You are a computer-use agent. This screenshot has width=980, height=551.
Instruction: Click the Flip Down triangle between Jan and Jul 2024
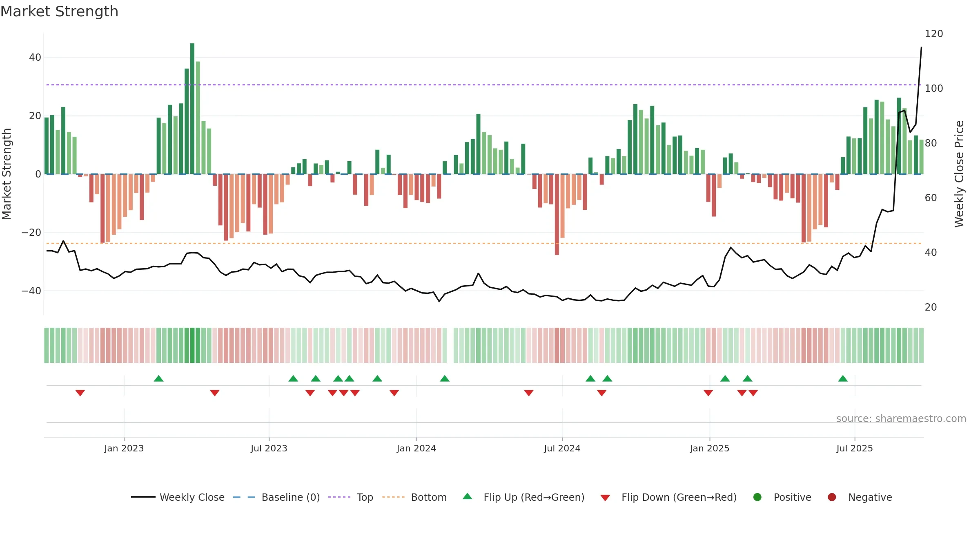[x=529, y=393]
